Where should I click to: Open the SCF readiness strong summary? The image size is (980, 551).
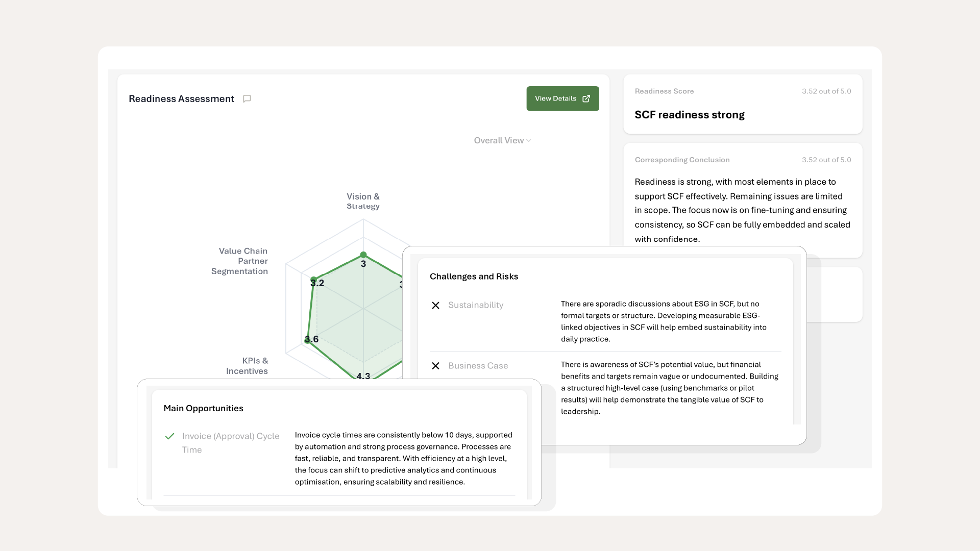[689, 115]
